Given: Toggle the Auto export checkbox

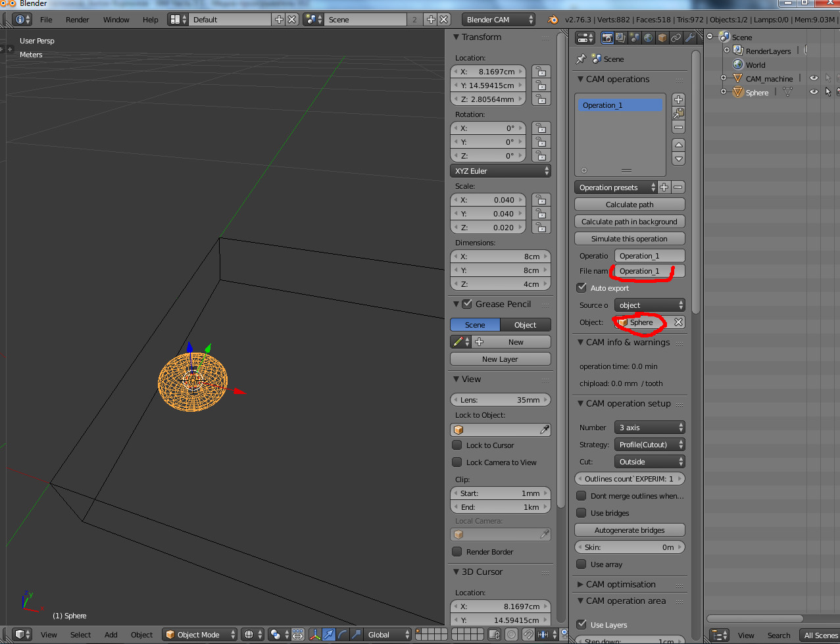Looking at the screenshot, I should tap(581, 287).
